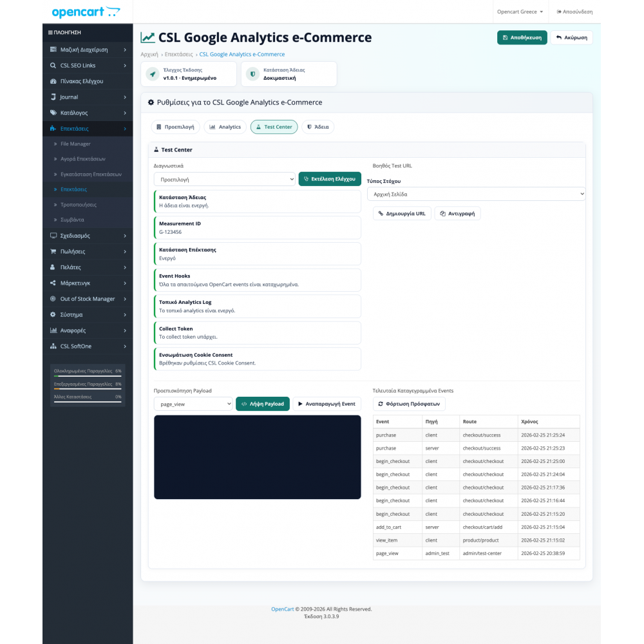Click the flask icon in Test Center heading
Image resolution: width=644 pixels, height=644 pixels.
(156, 150)
